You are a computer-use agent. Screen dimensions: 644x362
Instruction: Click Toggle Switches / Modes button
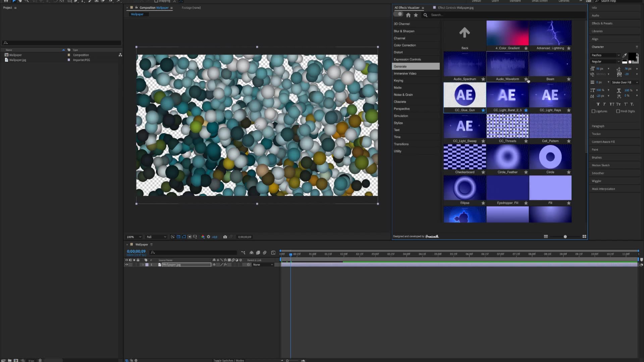coord(229,360)
